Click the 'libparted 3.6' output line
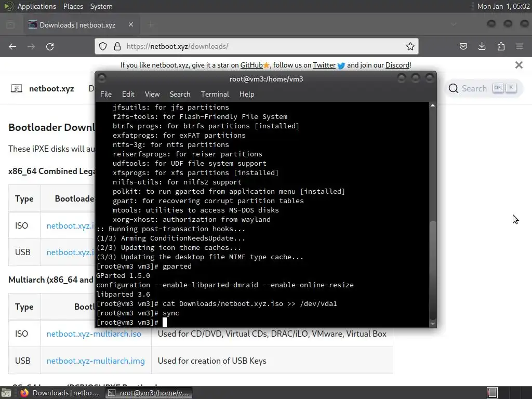Viewport: 532px width, 399px height. 123,294
